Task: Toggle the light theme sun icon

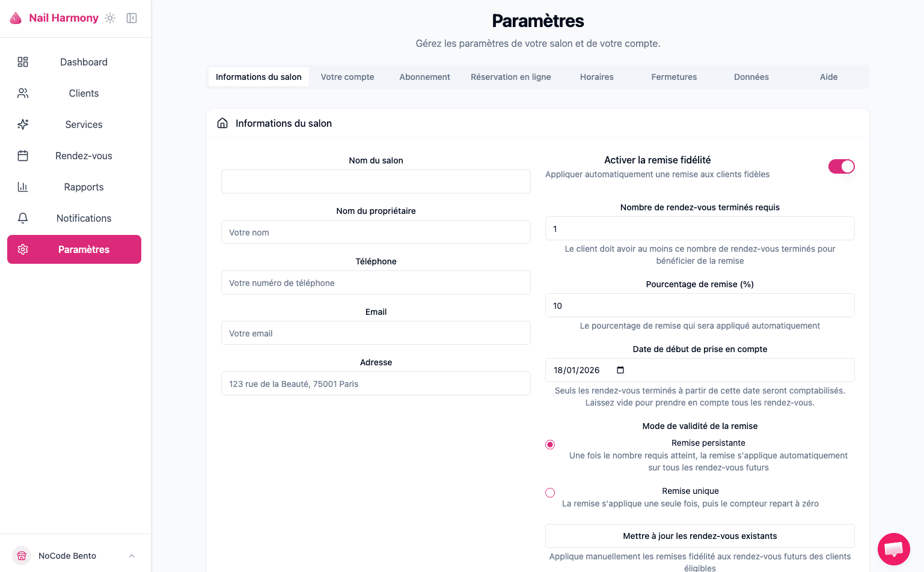Action: [x=109, y=18]
